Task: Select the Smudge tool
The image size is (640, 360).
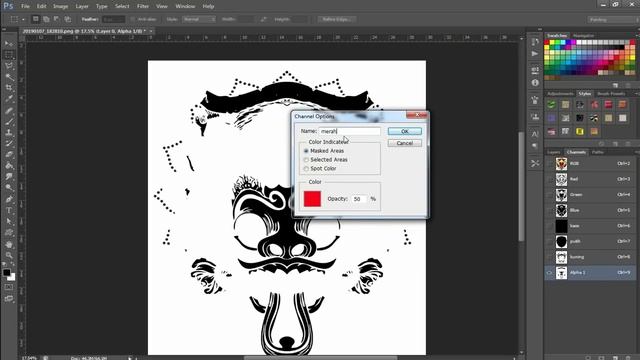Action: tap(9, 176)
